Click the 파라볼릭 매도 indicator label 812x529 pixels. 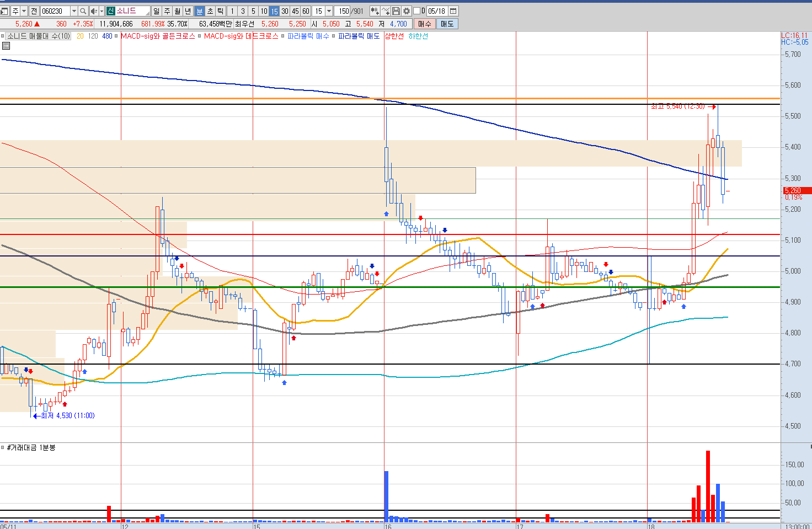(x=359, y=36)
